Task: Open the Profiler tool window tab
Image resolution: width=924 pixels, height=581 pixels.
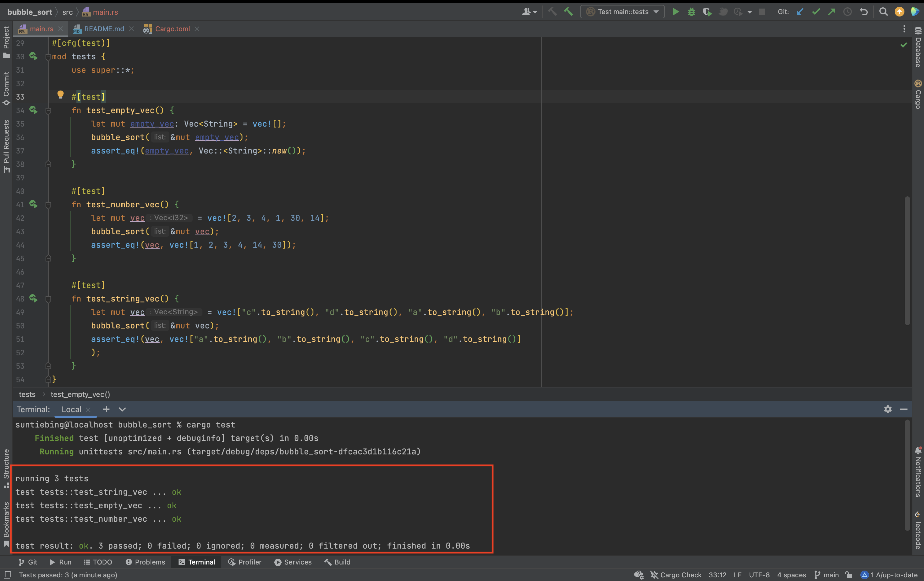Action: (x=244, y=562)
